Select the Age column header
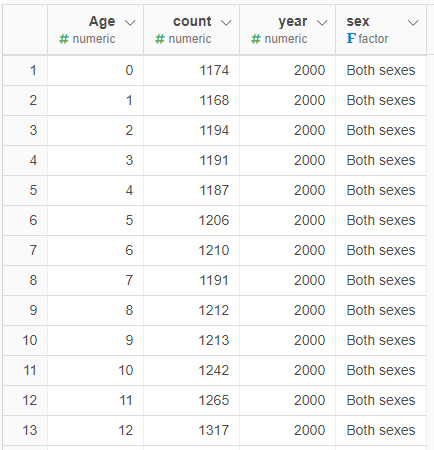 click(x=96, y=30)
